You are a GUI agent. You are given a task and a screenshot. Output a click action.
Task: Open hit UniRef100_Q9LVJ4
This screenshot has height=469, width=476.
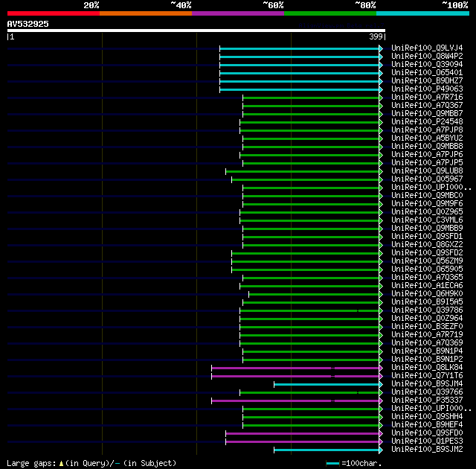tap(427, 48)
